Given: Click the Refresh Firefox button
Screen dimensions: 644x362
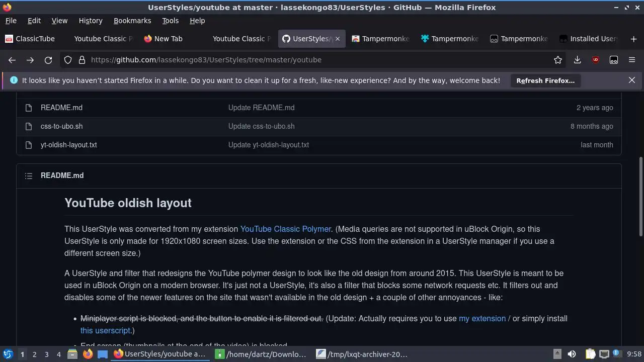Looking at the screenshot, I should click(x=545, y=80).
